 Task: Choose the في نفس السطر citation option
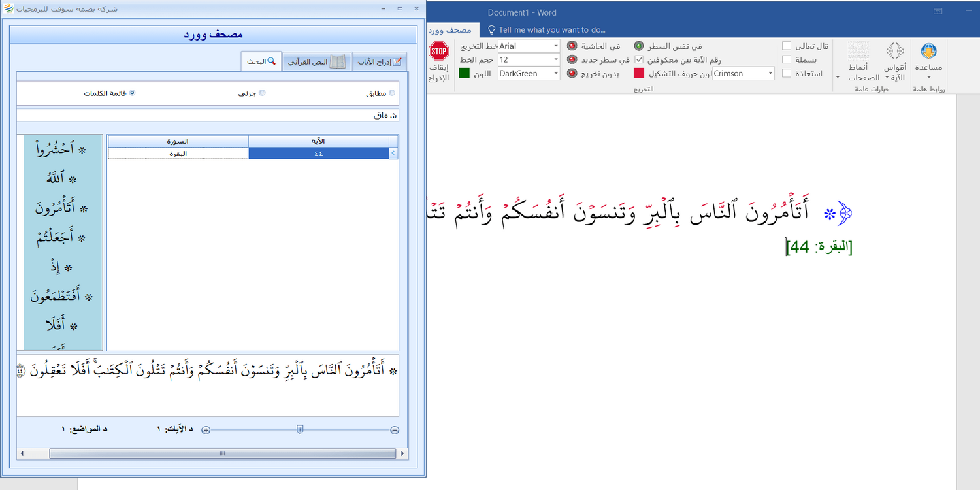(x=639, y=46)
